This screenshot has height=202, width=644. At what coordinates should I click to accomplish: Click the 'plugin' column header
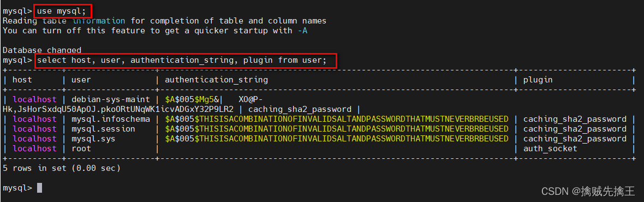point(538,80)
